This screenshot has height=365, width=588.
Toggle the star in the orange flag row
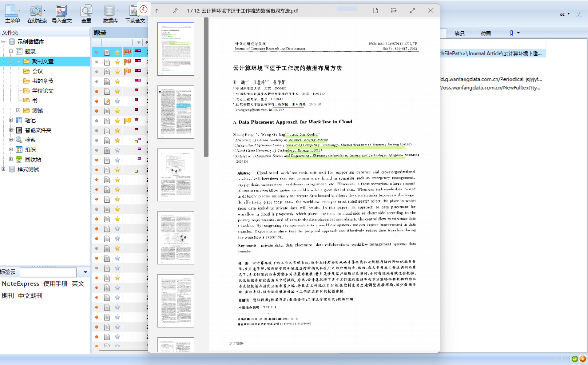(117, 71)
